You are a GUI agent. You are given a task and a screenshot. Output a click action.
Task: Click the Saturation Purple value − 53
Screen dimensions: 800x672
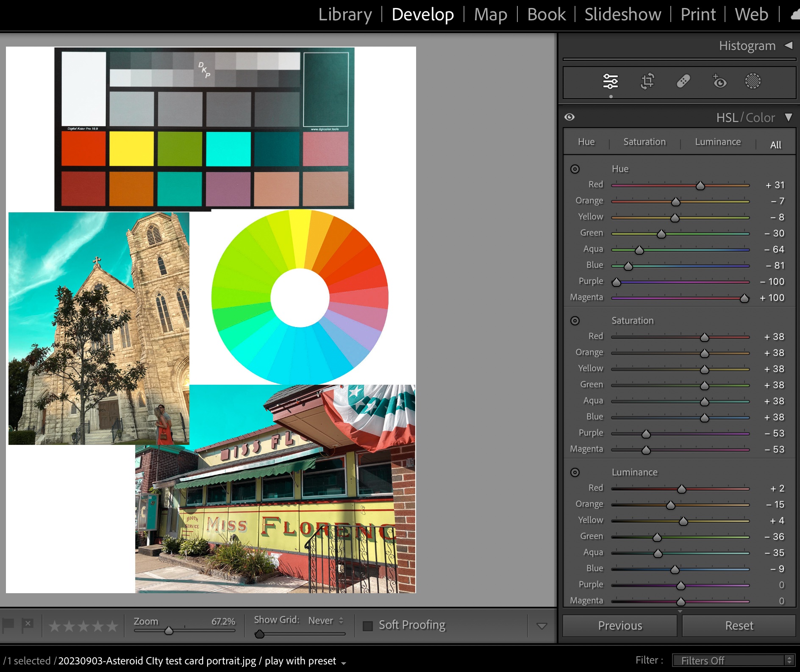[x=775, y=433]
